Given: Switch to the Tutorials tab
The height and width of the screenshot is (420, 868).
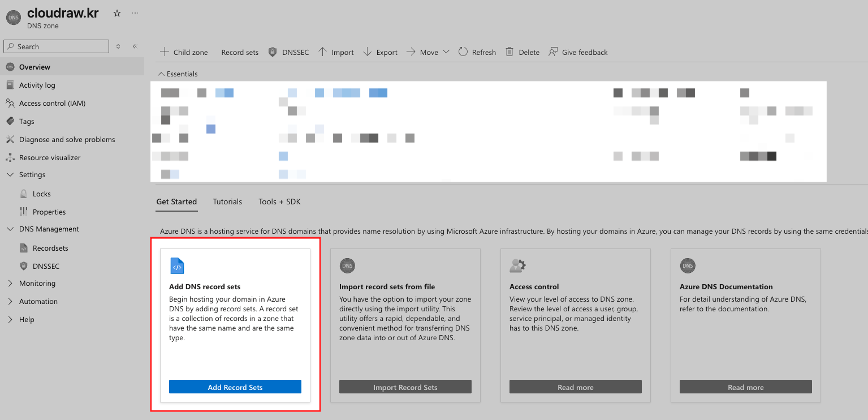Looking at the screenshot, I should click(x=227, y=202).
